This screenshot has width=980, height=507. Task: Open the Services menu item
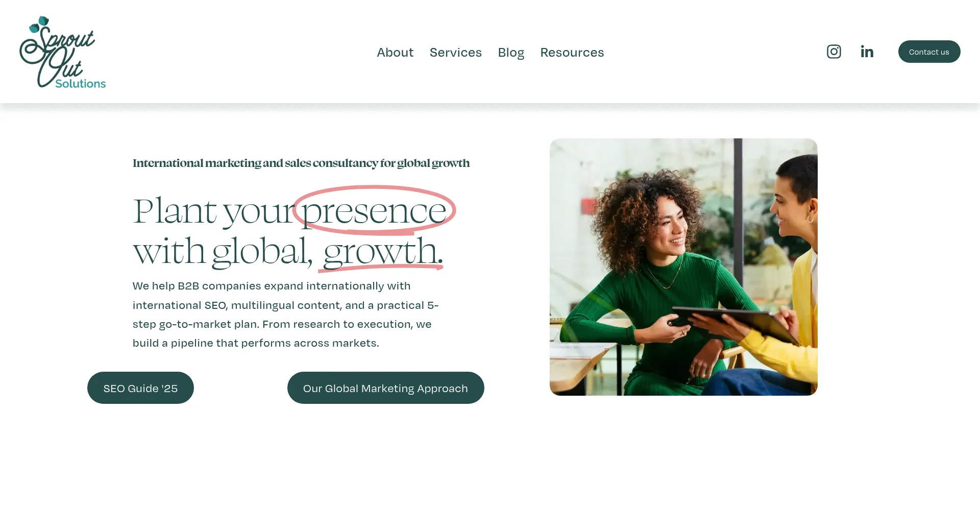pos(455,53)
